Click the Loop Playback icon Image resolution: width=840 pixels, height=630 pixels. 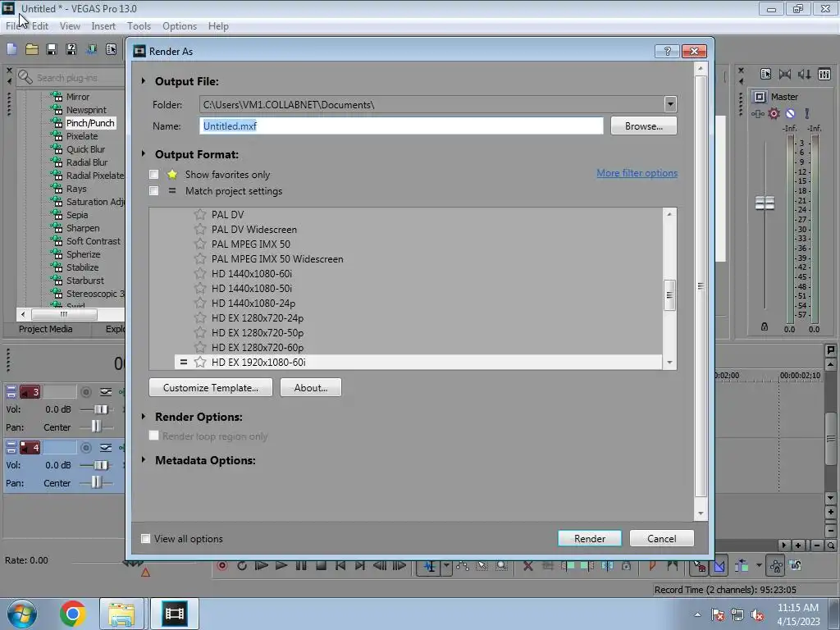pos(242,566)
